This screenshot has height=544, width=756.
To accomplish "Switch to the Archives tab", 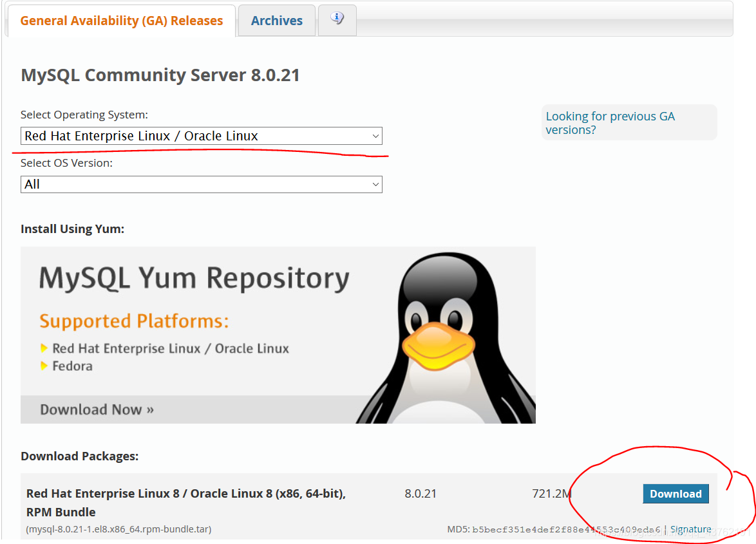I will point(277,21).
